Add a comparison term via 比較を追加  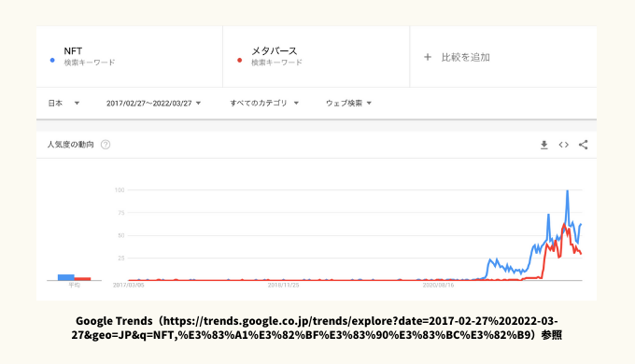(x=465, y=57)
